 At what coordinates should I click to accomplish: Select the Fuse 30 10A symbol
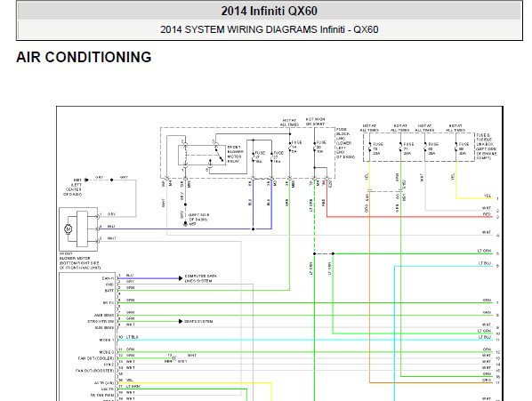(x=315, y=147)
